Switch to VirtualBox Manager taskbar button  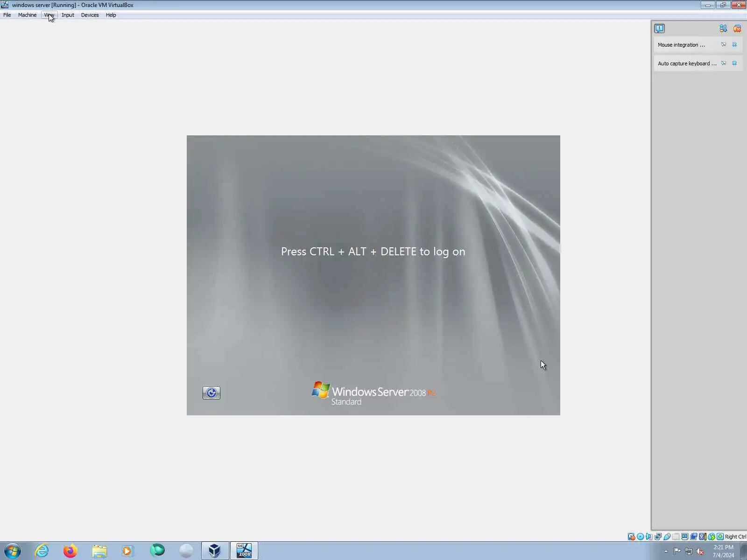pos(215,551)
